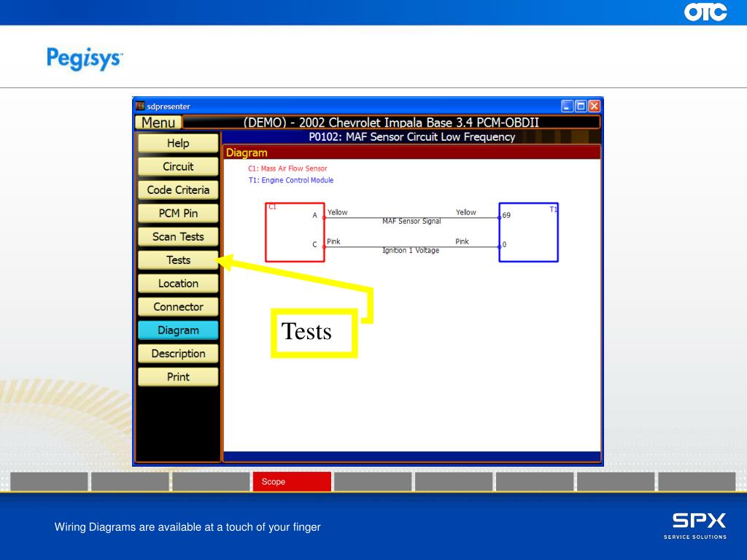747x560 pixels.
Task: Click the Yellow wire label near C1
Action: pyautogui.click(x=337, y=212)
